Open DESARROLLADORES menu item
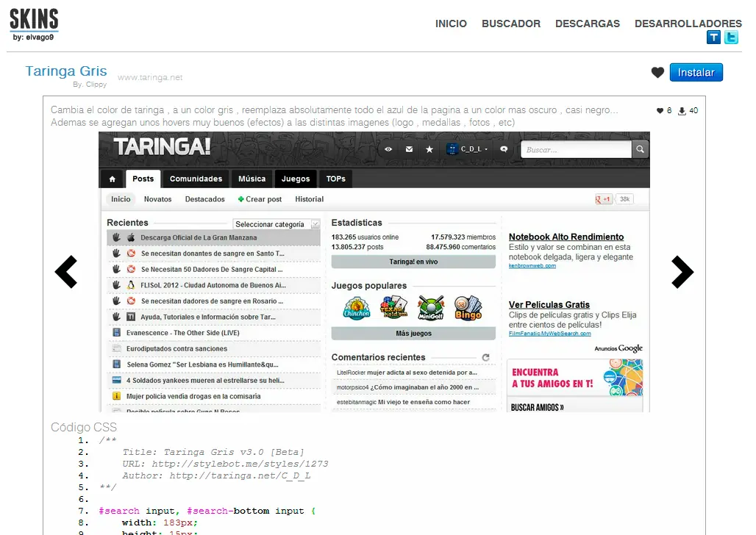This screenshot has width=756, height=535. (x=688, y=24)
